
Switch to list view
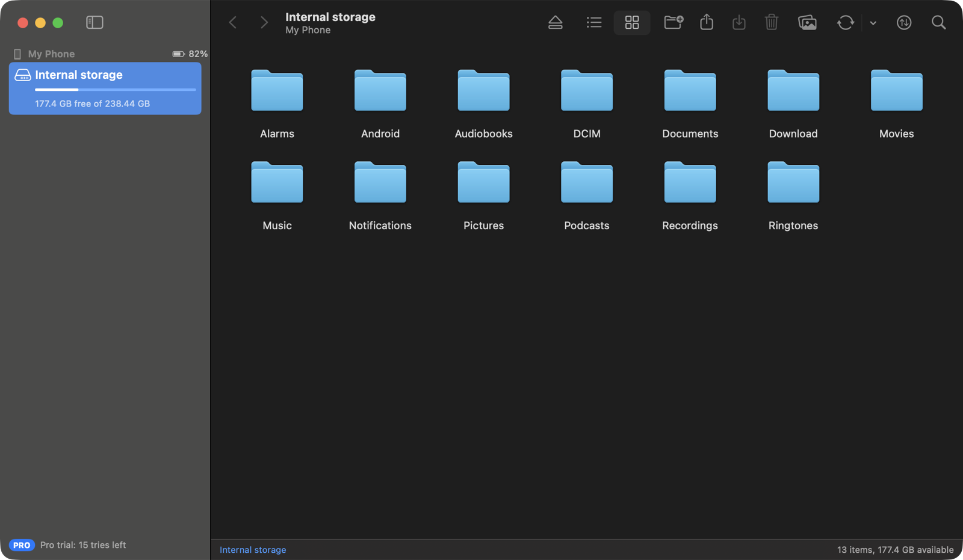point(594,23)
